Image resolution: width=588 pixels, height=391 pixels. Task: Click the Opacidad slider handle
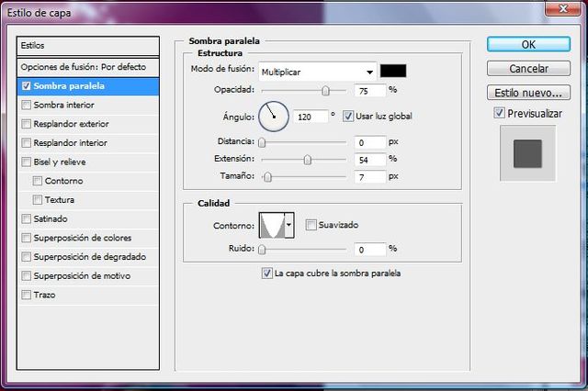(x=325, y=91)
